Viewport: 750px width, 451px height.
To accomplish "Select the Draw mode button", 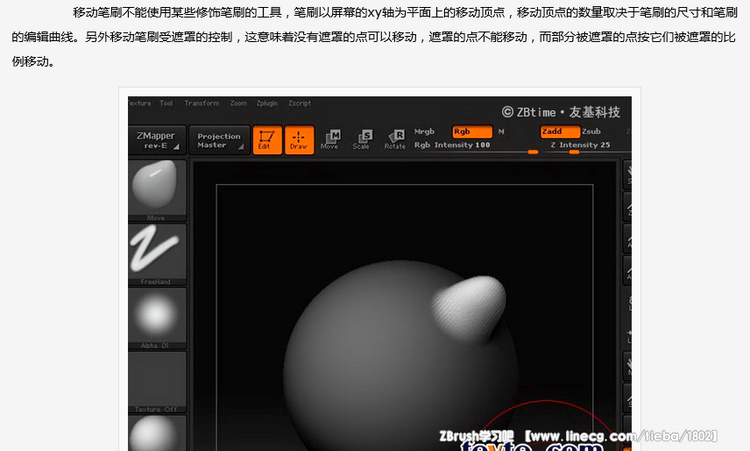I will point(299,140).
